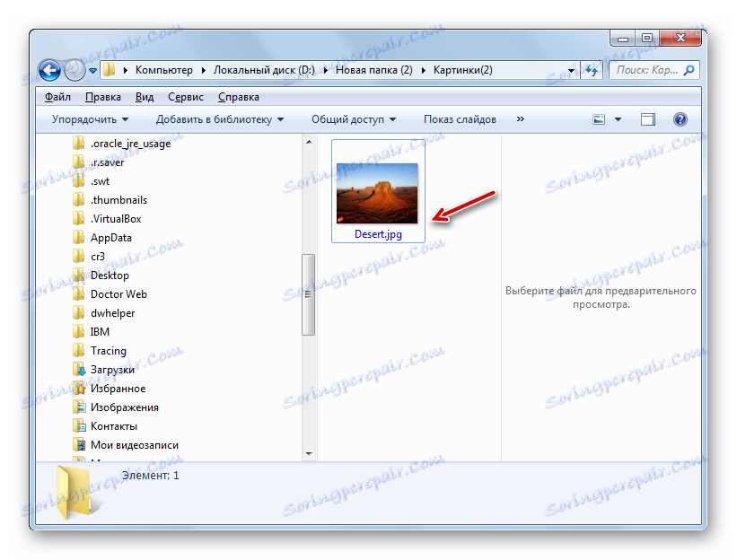Click the Back navigation arrow
Screen dimensions: 737x560
[x=50, y=70]
